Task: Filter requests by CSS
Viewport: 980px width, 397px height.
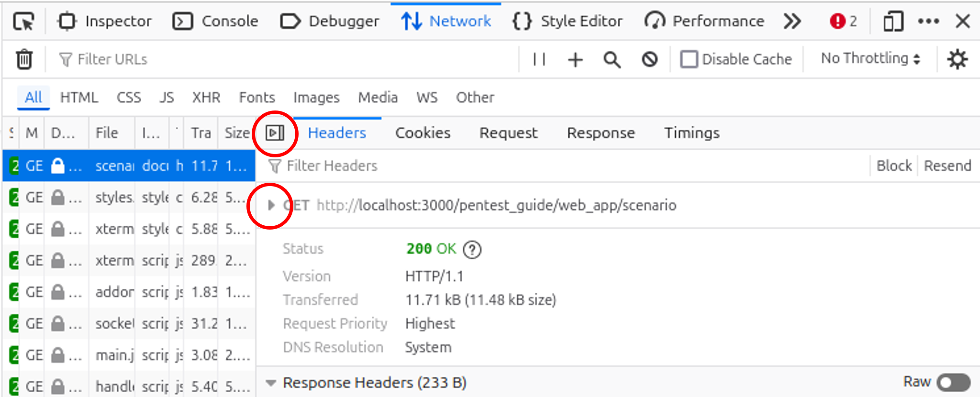Action: [129, 97]
